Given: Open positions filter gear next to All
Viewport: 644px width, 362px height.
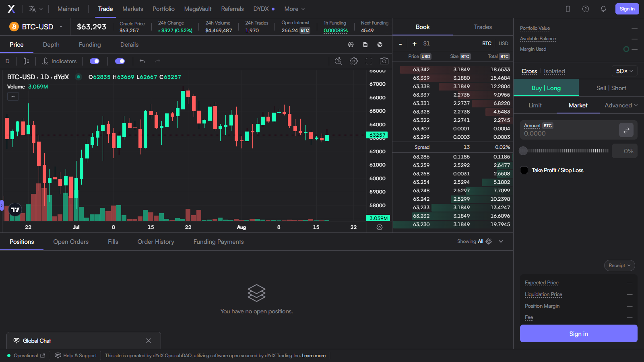Looking at the screenshot, I should (x=489, y=241).
